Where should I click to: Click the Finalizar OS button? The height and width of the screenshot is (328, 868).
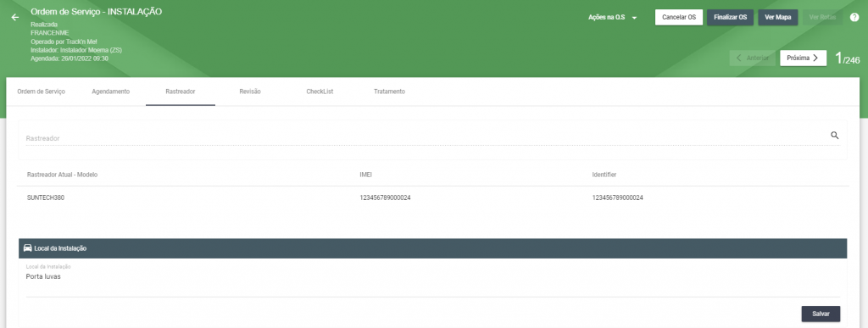click(730, 17)
